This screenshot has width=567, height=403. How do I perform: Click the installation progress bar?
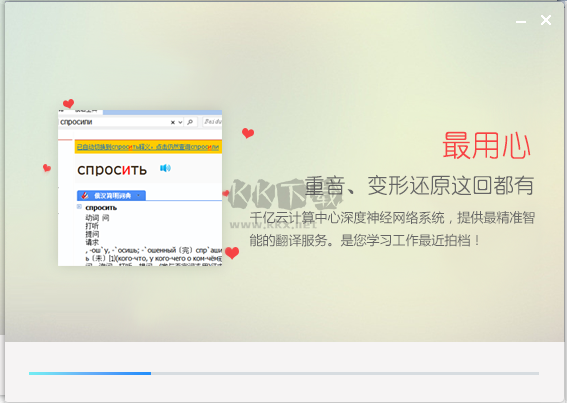click(284, 373)
